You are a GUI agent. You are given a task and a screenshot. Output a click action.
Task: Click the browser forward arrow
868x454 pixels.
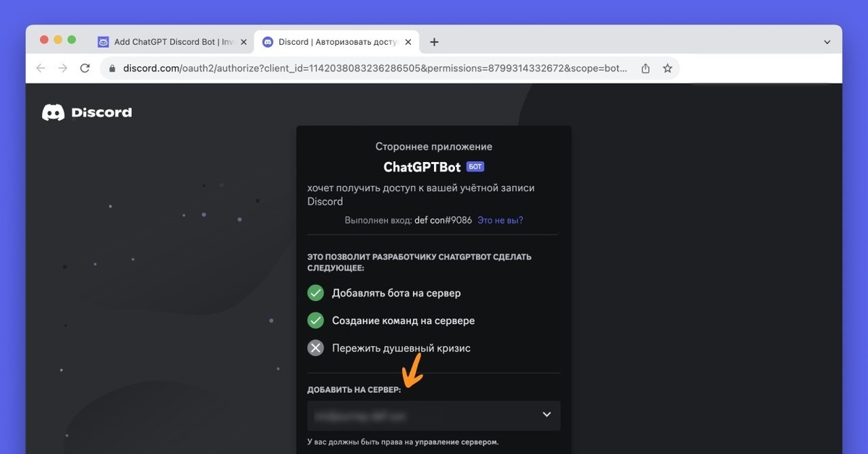point(63,69)
